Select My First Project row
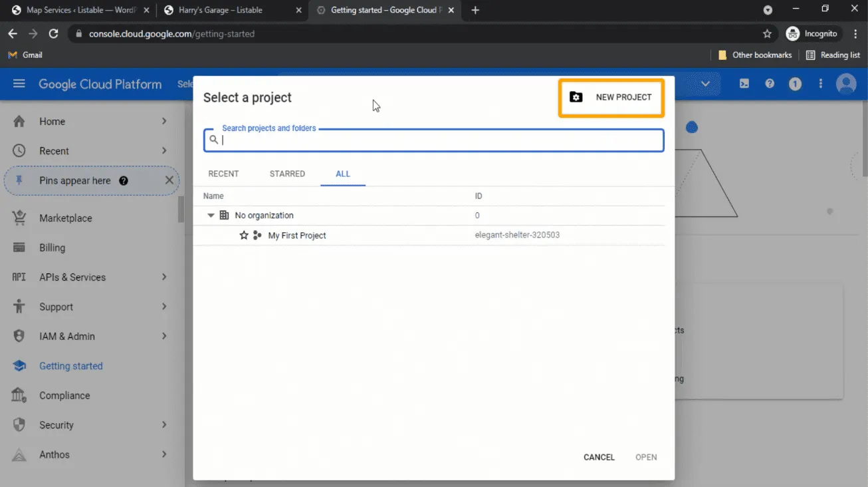868x487 pixels. click(297, 236)
